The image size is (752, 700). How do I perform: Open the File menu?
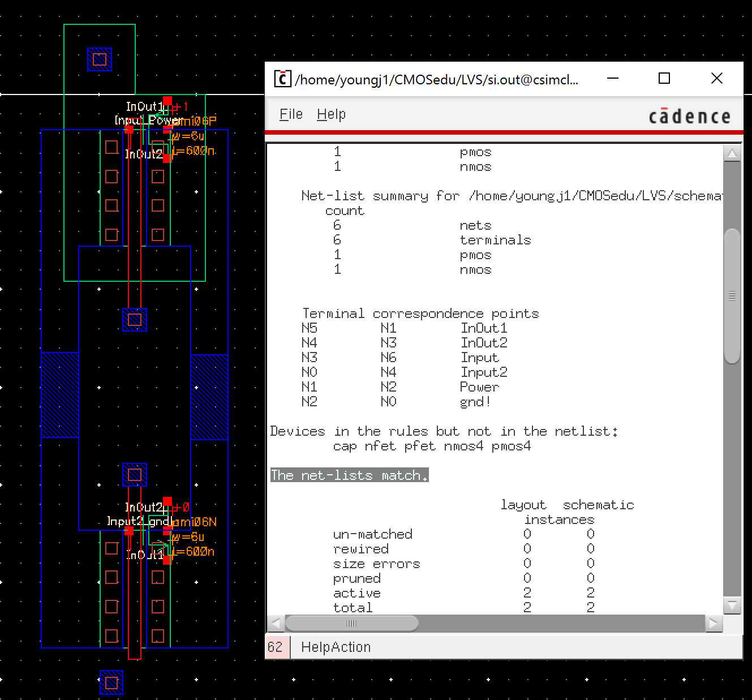pos(291,114)
